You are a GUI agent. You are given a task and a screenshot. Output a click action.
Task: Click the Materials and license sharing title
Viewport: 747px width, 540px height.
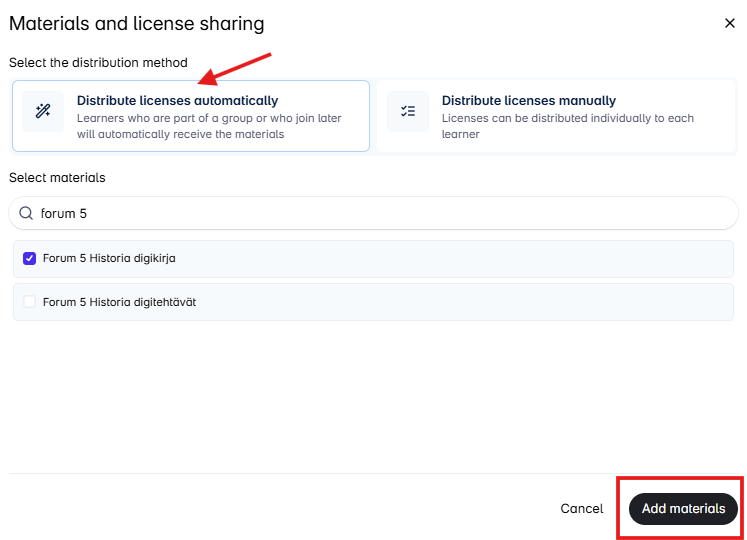click(x=137, y=23)
